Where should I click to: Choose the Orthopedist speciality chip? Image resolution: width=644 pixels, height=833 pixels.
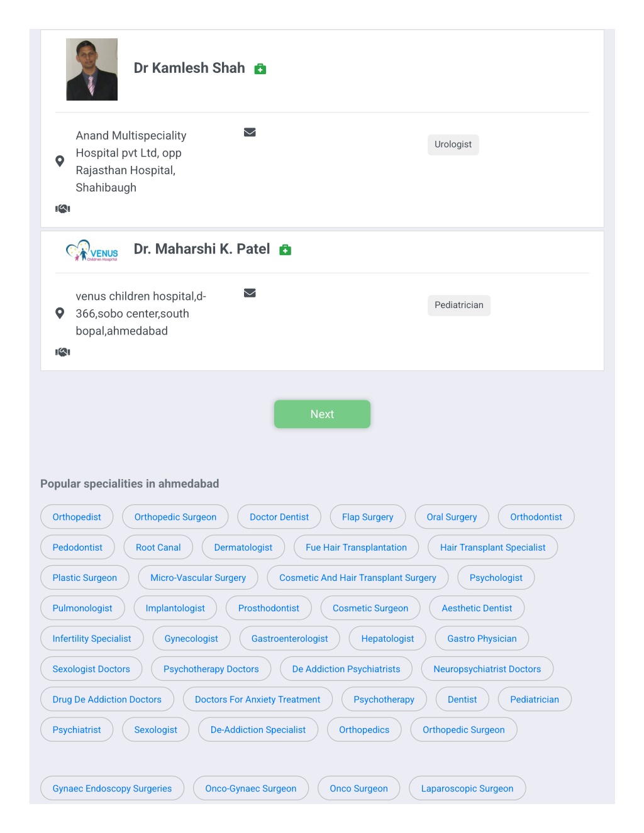(77, 517)
